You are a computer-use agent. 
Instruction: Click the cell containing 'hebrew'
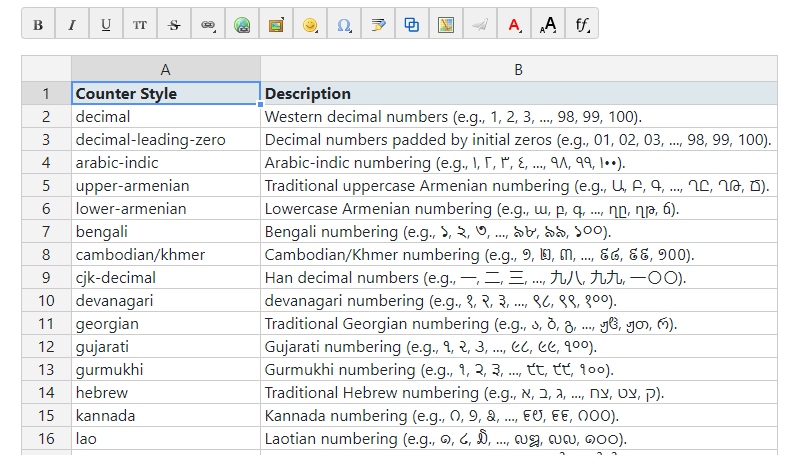click(x=165, y=393)
